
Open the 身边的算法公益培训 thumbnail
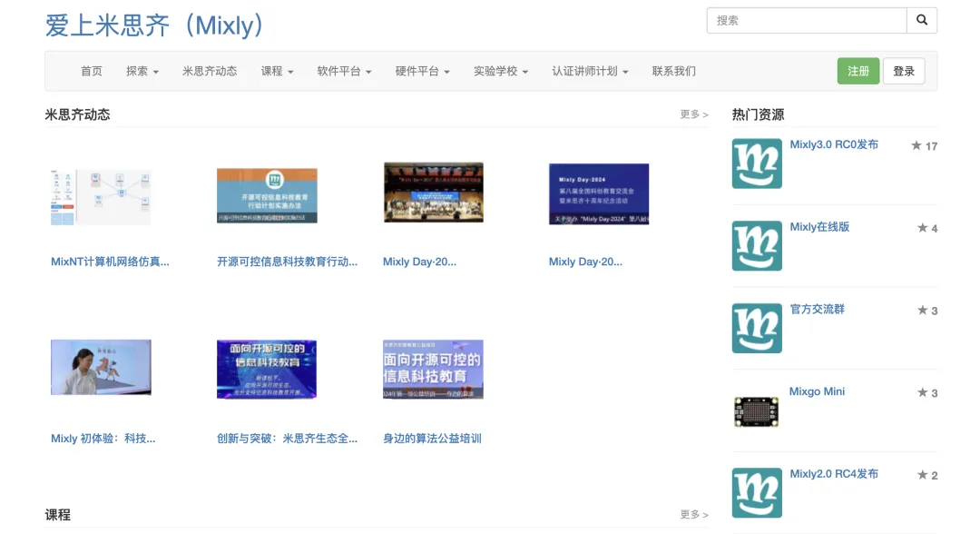click(x=433, y=369)
